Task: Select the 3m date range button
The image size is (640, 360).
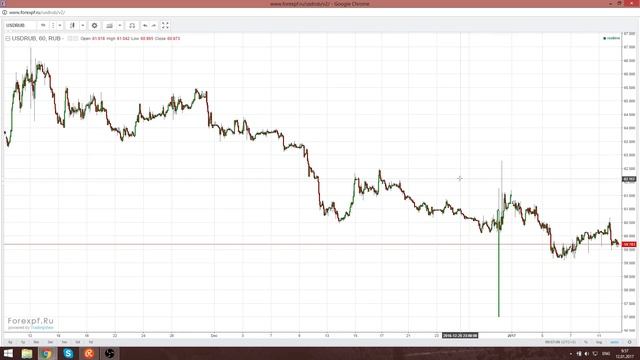Action: pyautogui.click(x=50, y=342)
